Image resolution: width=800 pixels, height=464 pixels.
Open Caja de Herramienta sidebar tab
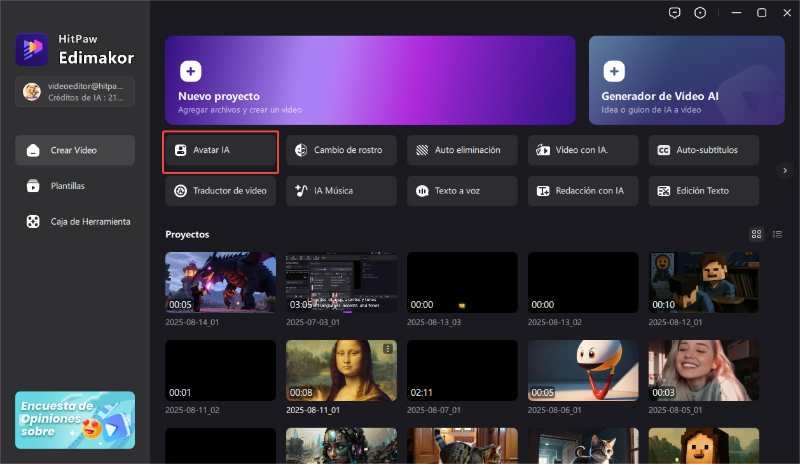tap(75, 222)
